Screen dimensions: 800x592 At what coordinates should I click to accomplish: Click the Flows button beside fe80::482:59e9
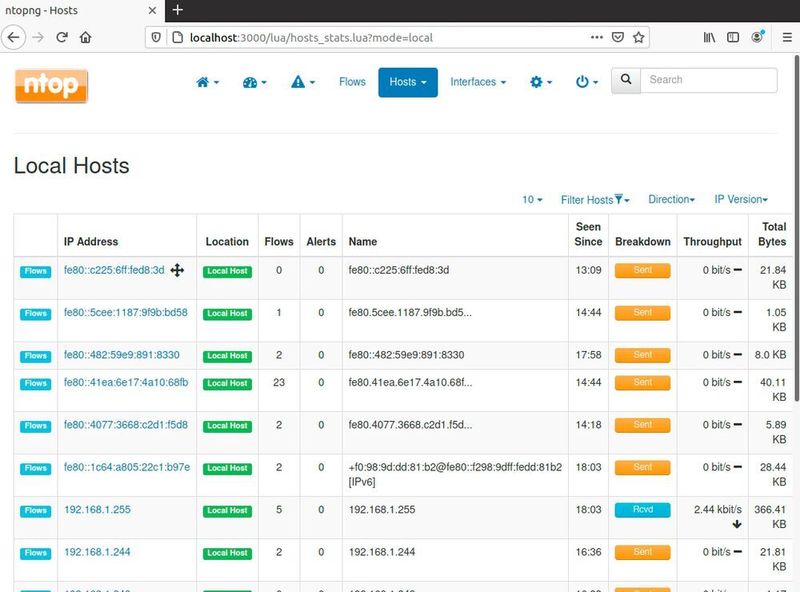(x=34, y=355)
